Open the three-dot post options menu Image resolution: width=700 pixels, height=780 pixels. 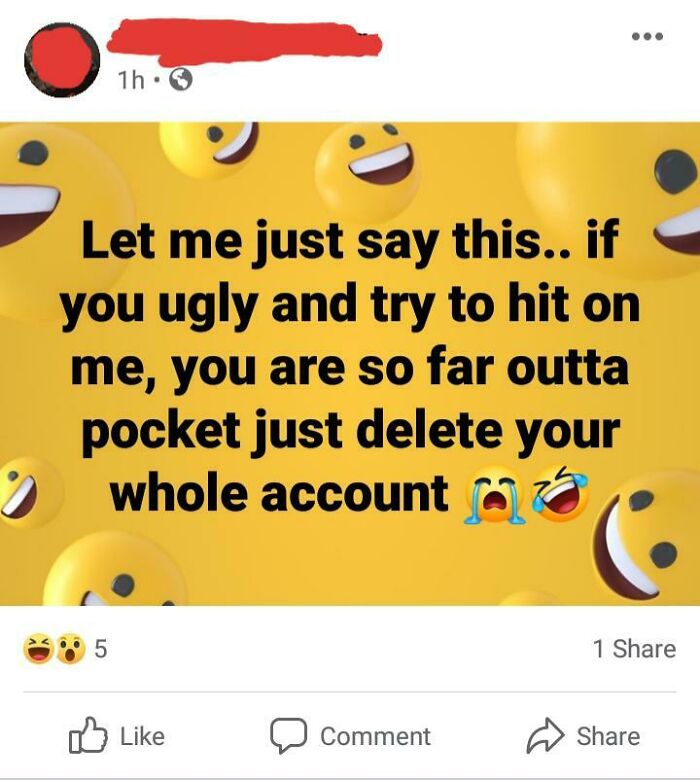tap(647, 36)
